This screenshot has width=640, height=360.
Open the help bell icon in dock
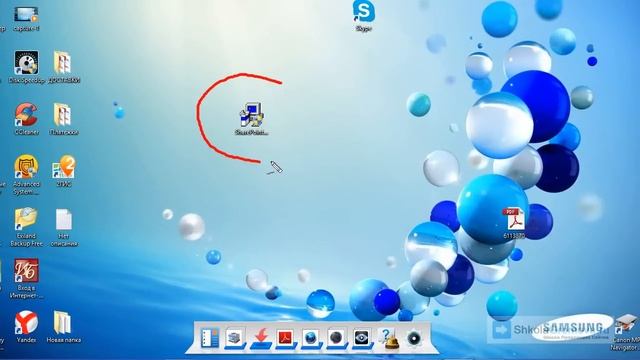click(388, 339)
